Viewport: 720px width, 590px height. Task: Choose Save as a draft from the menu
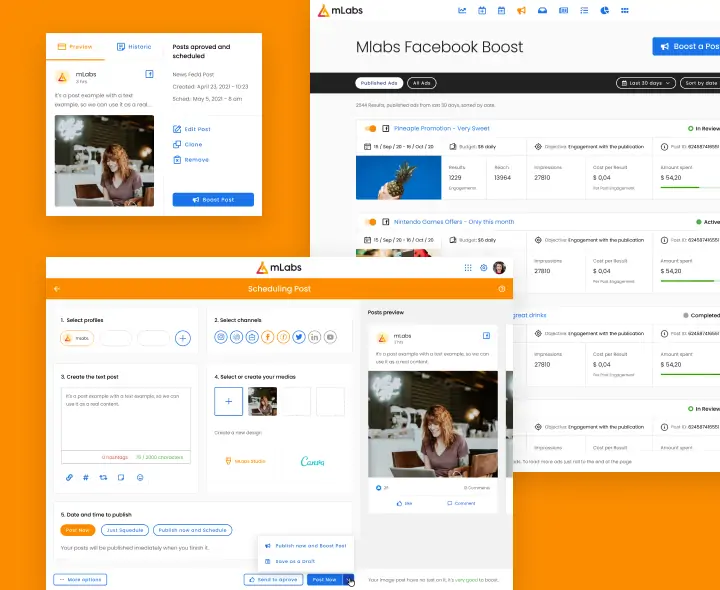290,562
